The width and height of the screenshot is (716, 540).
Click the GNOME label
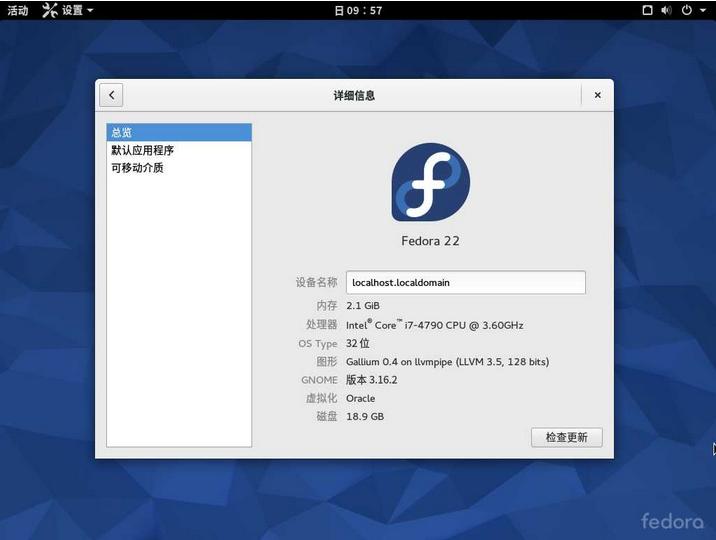[320, 380]
